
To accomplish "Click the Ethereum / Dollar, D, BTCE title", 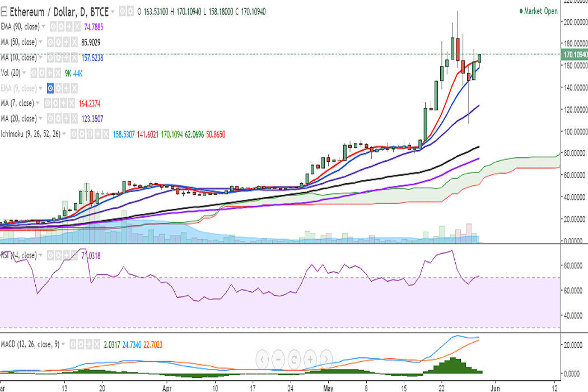I will tap(59, 12).
